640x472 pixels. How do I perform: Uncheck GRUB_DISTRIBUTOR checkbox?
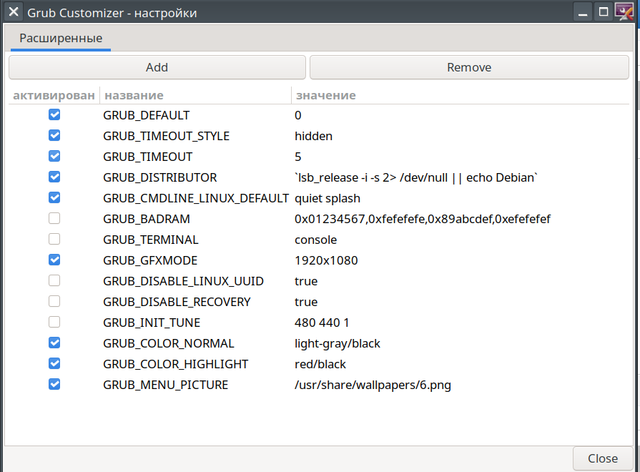tap(54, 177)
